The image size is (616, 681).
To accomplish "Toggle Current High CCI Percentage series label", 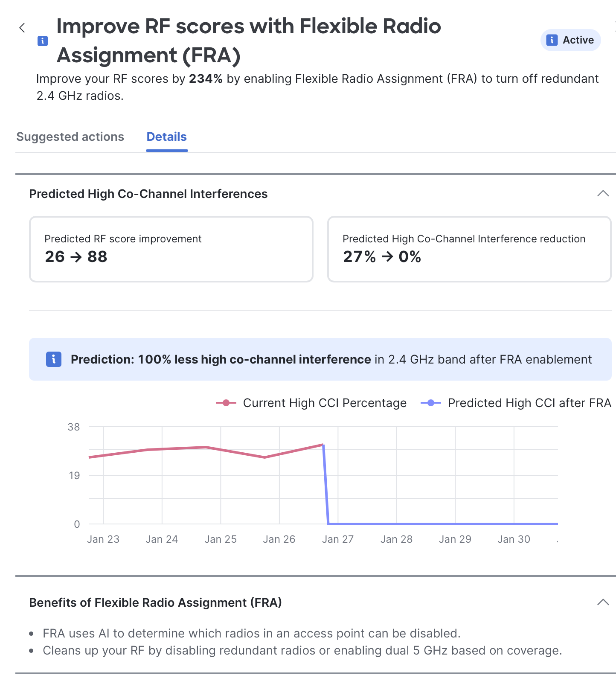I will pos(325,403).
